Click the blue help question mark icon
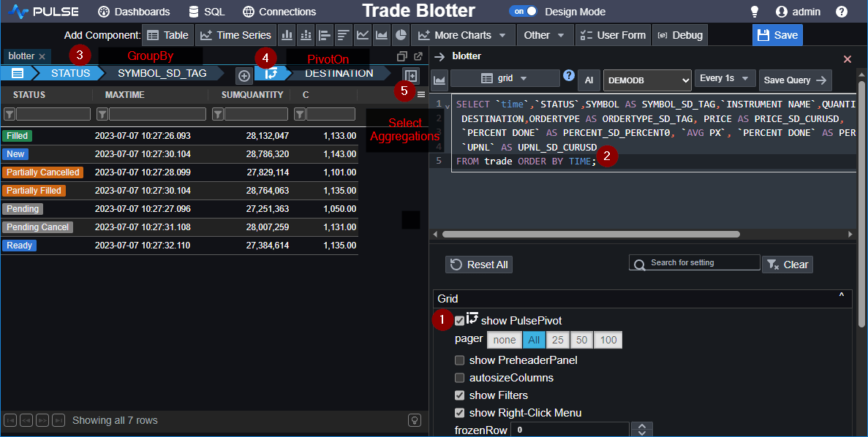 (569, 75)
